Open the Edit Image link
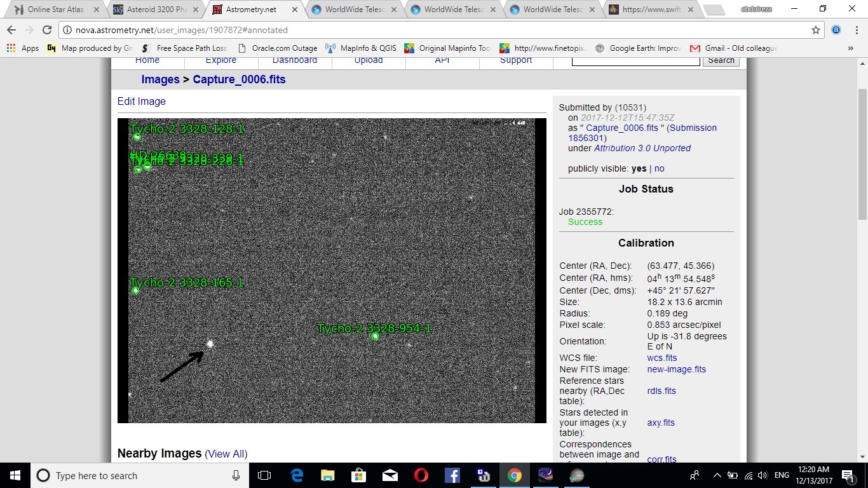 [x=141, y=101]
